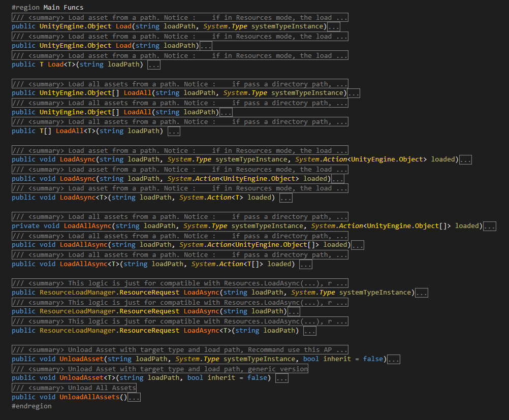Click the 'T' return type of Load<T>

click(x=42, y=64)
